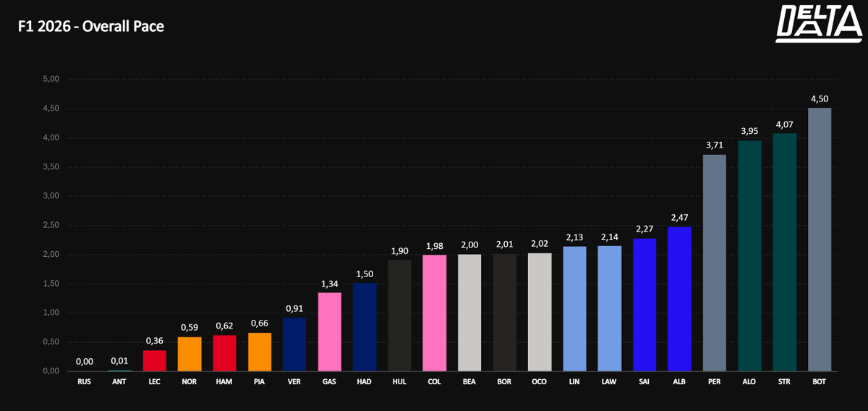The image size is (868, 411).
Task: Click the SAI driver axis label
Action: (644, 381)
